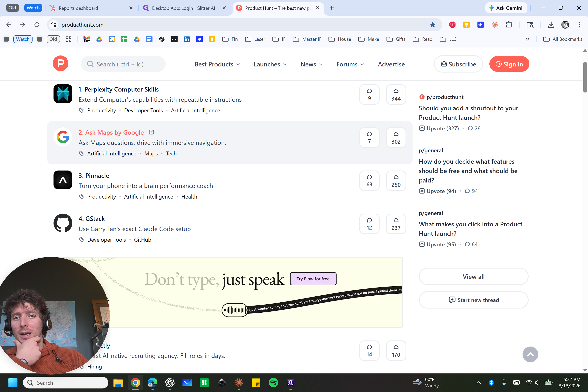Image resolution: width=588 pixels, height=392 pixels.
Task: Open comments for Pinnacle
Action: (369, 181)
